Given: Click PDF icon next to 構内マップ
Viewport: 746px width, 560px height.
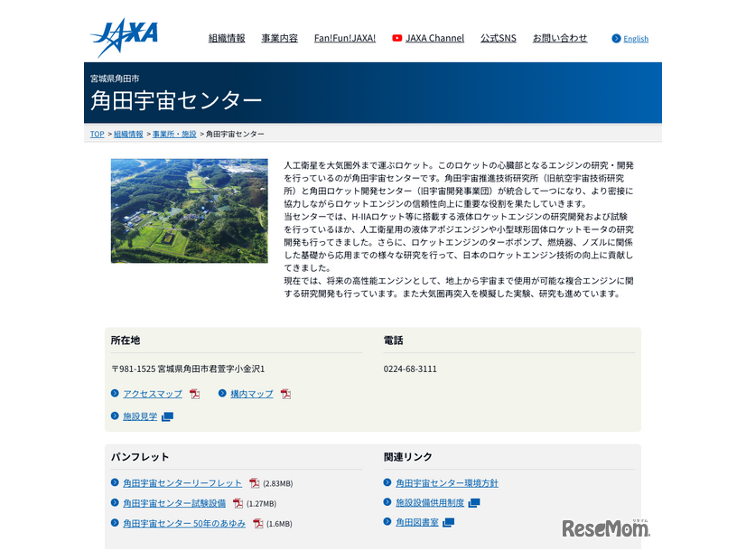Looking at the screenshot, I should click(x=285, y=394).
